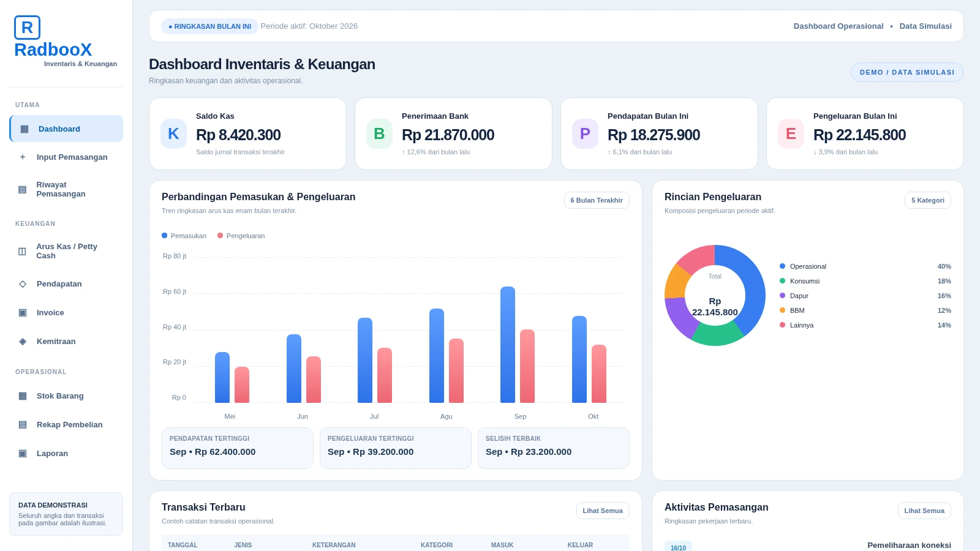Click the Riwayat Pemasangan list icon
The width and height of the screenshot is (980, 551).
point(23,189)
